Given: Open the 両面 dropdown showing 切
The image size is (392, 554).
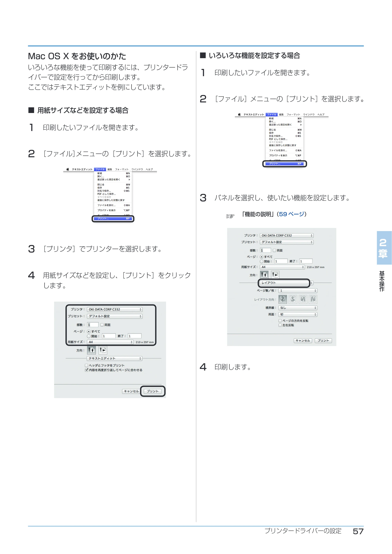Looking at the screenshot, I should [x=298, y=315].
